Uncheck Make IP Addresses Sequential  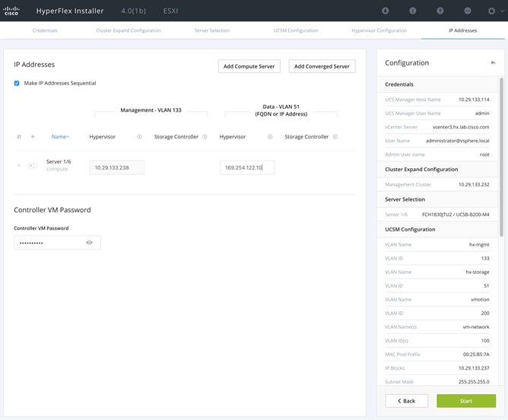(x=17, y=83)
